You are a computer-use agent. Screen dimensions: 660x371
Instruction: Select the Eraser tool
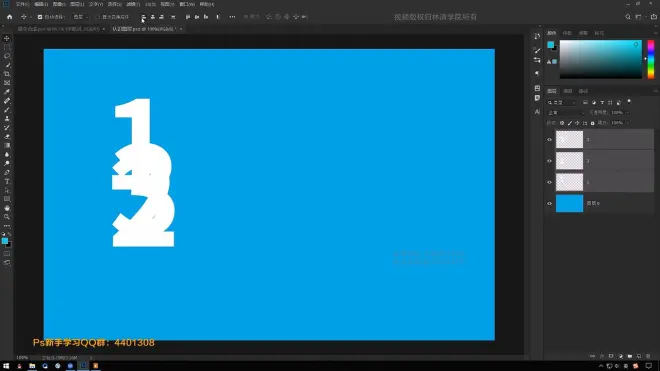(x=7, y=137)
